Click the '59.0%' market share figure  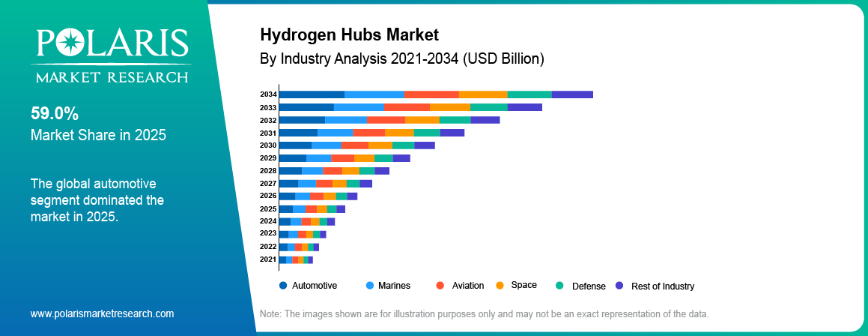[x=54, y=114]
